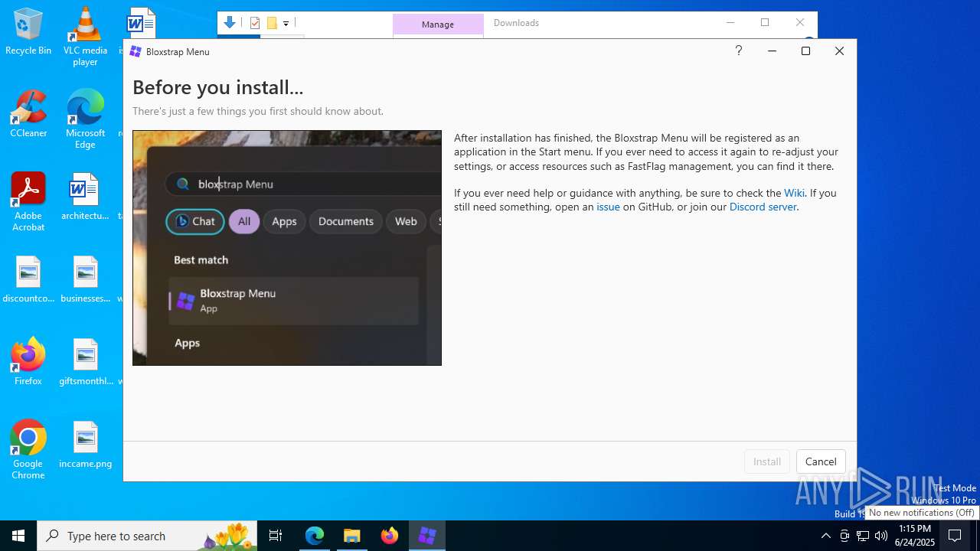Select the partially hidden Word document desktop icon
The height and width of the screenshot is (551, 980).
click(141, 23)
